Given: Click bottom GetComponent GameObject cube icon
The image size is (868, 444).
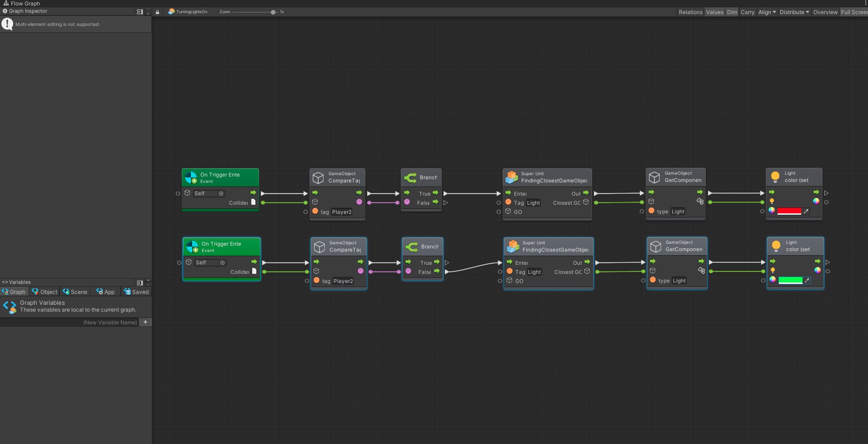Looking at the screenshot, I should tap(655, 246).
